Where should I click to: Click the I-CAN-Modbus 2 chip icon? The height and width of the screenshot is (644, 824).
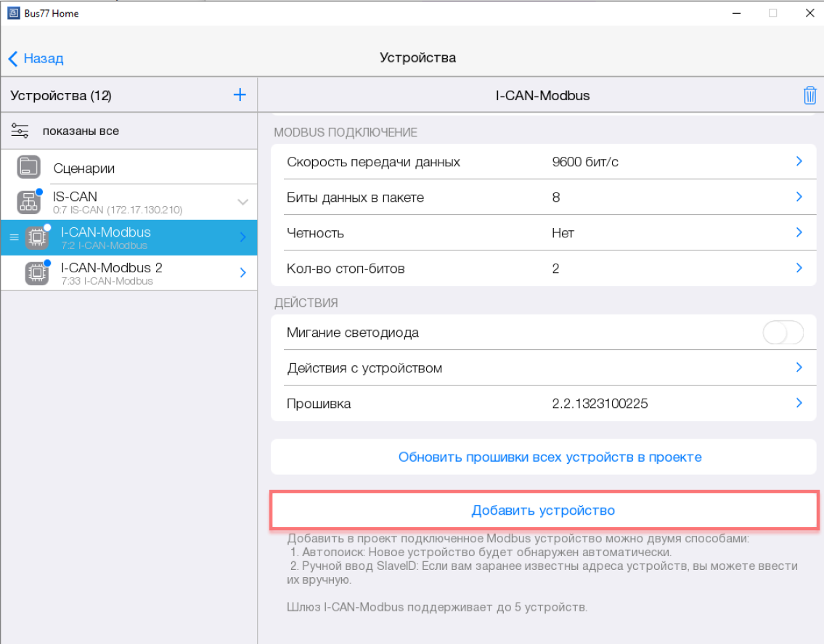[36, 273]
